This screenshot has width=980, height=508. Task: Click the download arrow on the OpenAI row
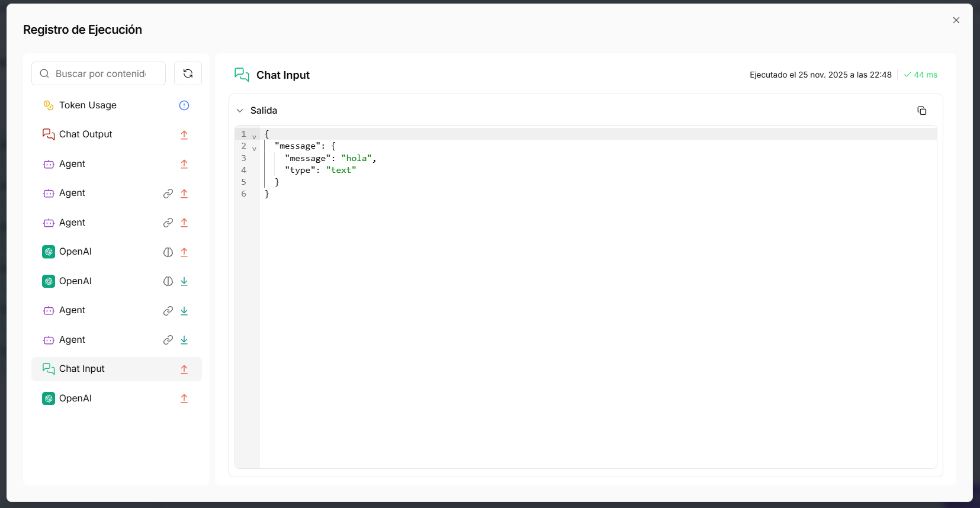click(x=184, y=282)
